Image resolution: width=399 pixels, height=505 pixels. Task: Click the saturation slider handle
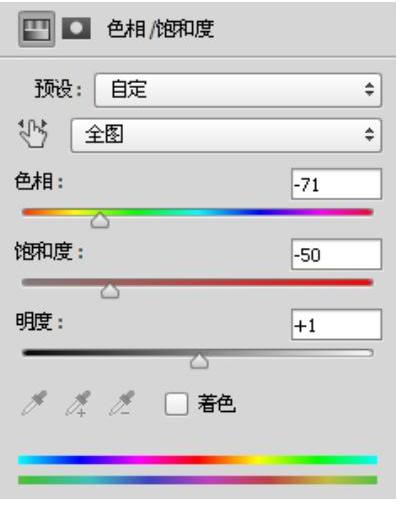click(110, 290)
